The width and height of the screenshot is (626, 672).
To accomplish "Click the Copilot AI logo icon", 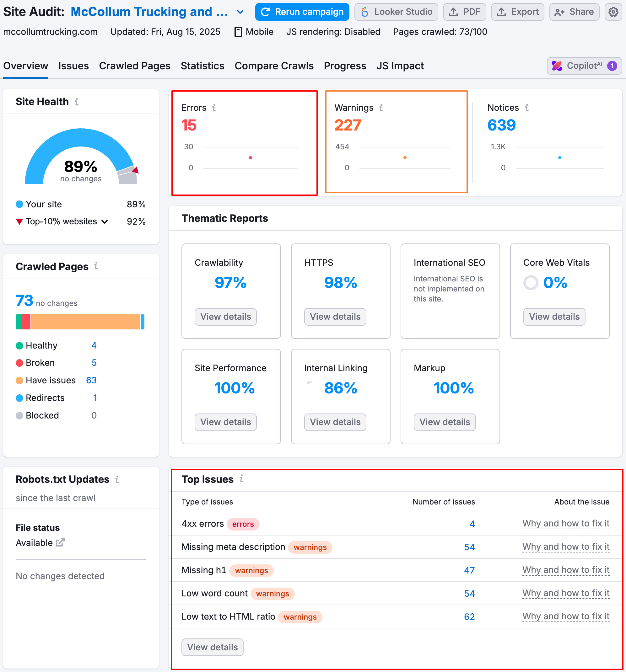I will pyautogui.click(x=557, y=66).
